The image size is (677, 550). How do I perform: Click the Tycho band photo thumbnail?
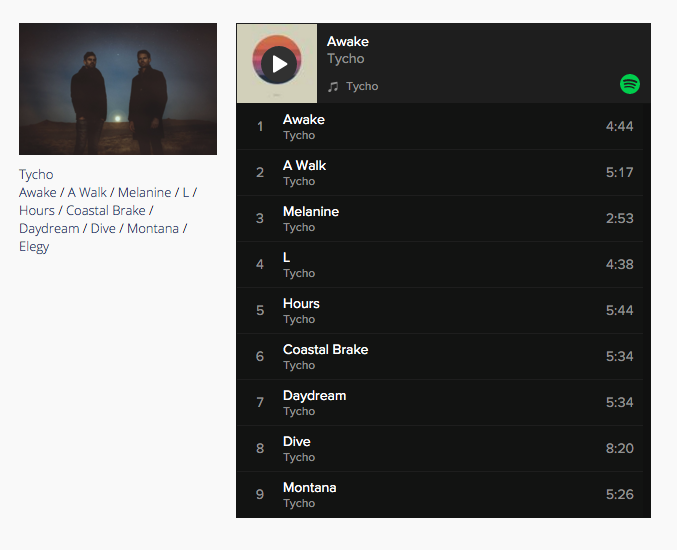tap(118, 89)
